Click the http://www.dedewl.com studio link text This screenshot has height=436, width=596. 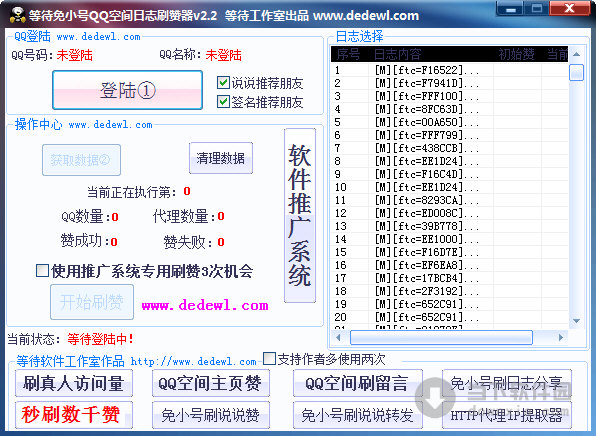coord(194,361)
